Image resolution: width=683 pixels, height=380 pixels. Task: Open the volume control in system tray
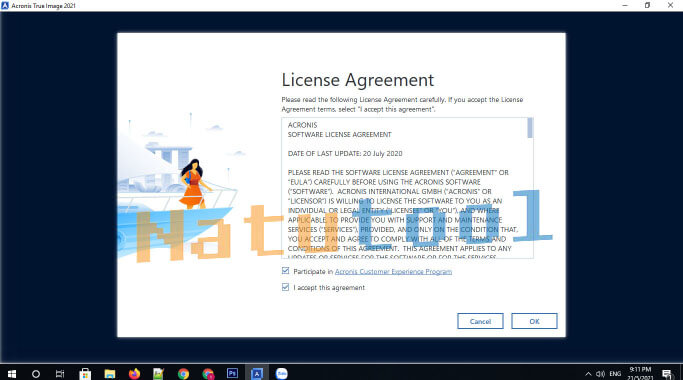(x=600, y=373)
